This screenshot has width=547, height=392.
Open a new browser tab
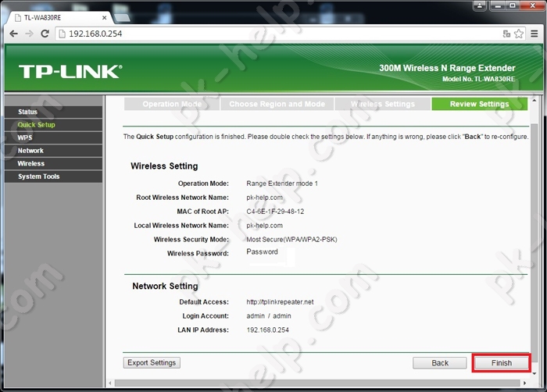tap(122, 17)
